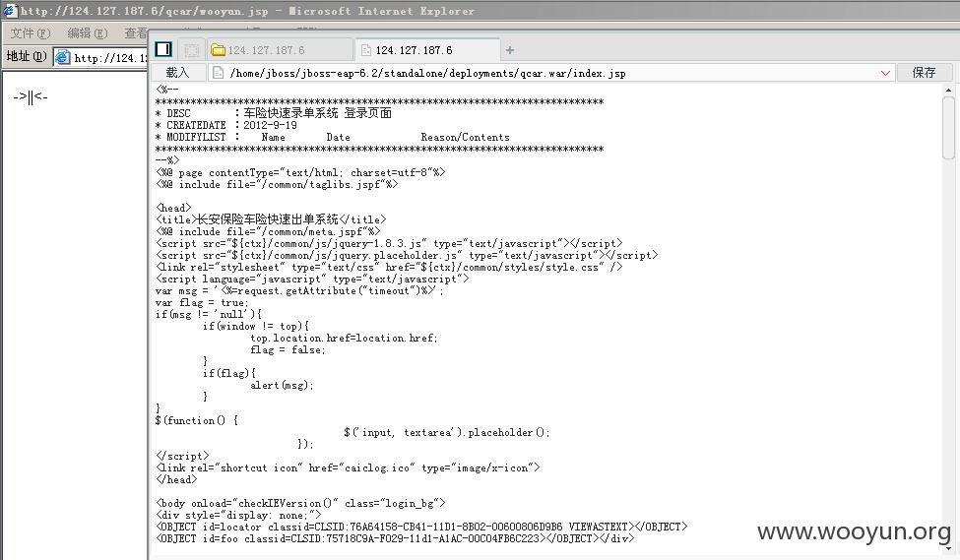The image size is (960, 560).
Task: Click the 'if(window != top){' line
Action: click(256, 326)
